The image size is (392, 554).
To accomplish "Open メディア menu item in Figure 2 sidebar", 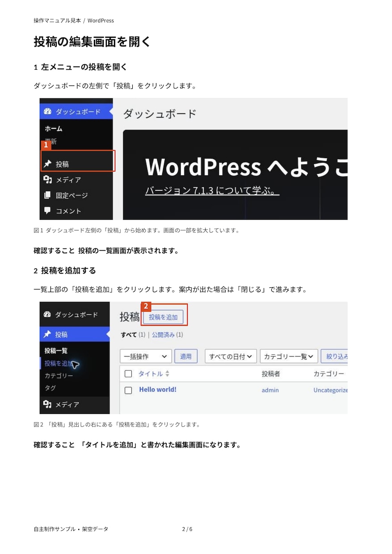I will point(75,404).
